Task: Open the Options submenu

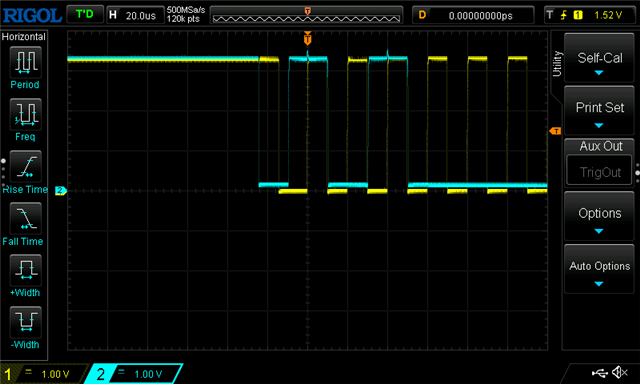Action: point(599,216)
